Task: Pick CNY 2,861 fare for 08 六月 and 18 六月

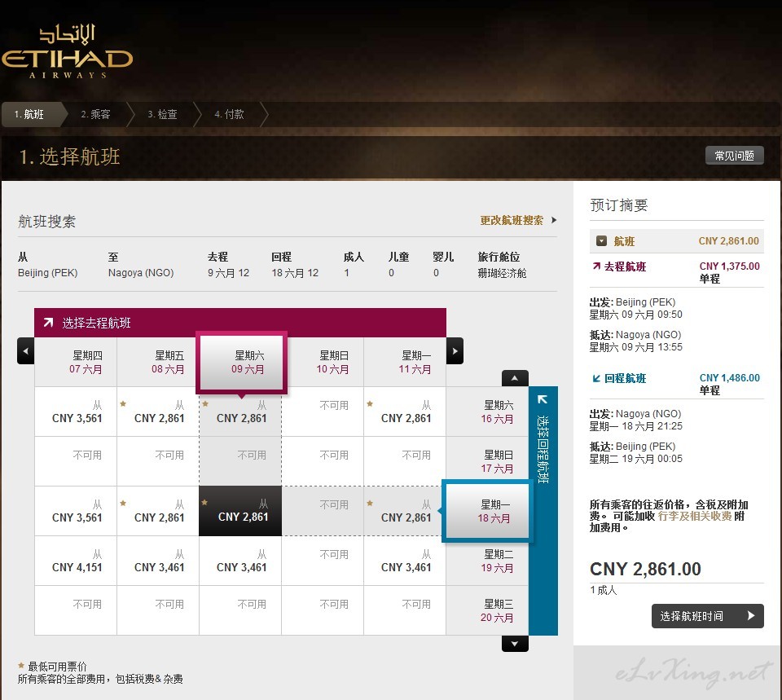Action: pyautogui.click(x=158, y=511)
